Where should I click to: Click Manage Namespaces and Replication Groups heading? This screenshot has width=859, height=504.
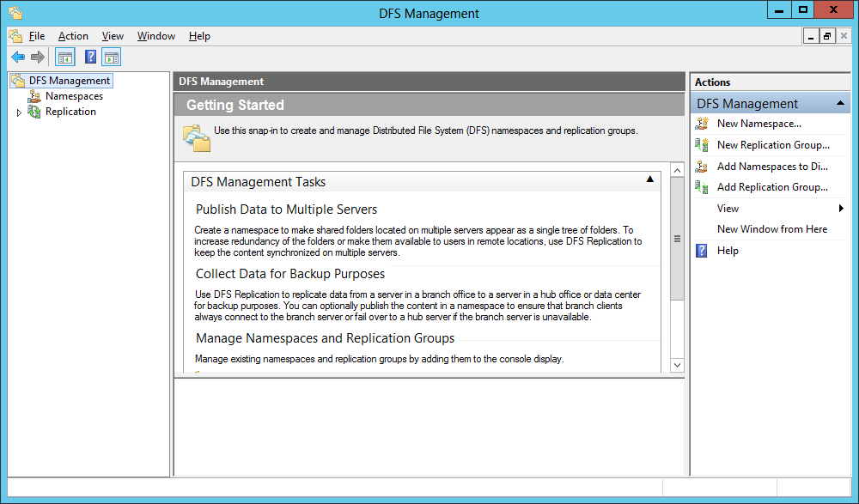click(325, 338)
